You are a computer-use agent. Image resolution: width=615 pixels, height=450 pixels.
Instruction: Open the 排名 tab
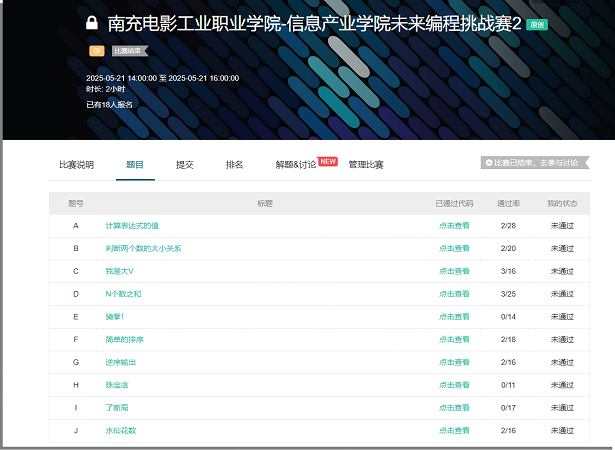click(x=234, y=165)
